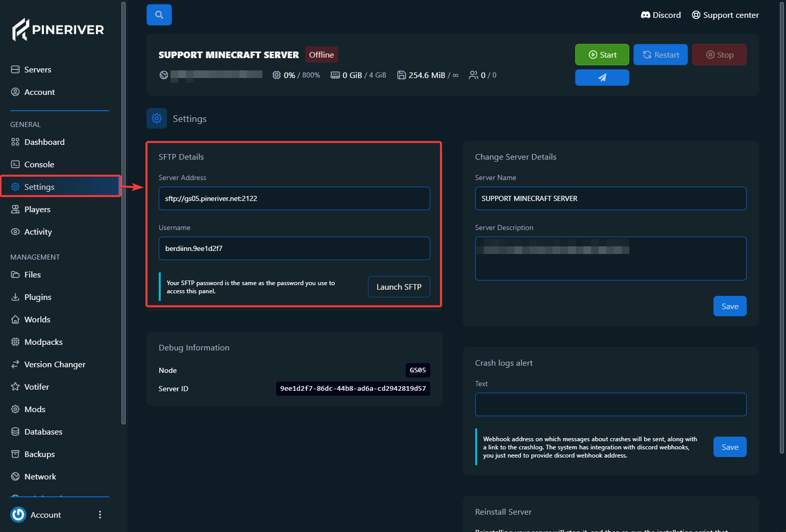Click the memory usage icon
Viewport: 786px width, 532px height.
pos(335,75)
